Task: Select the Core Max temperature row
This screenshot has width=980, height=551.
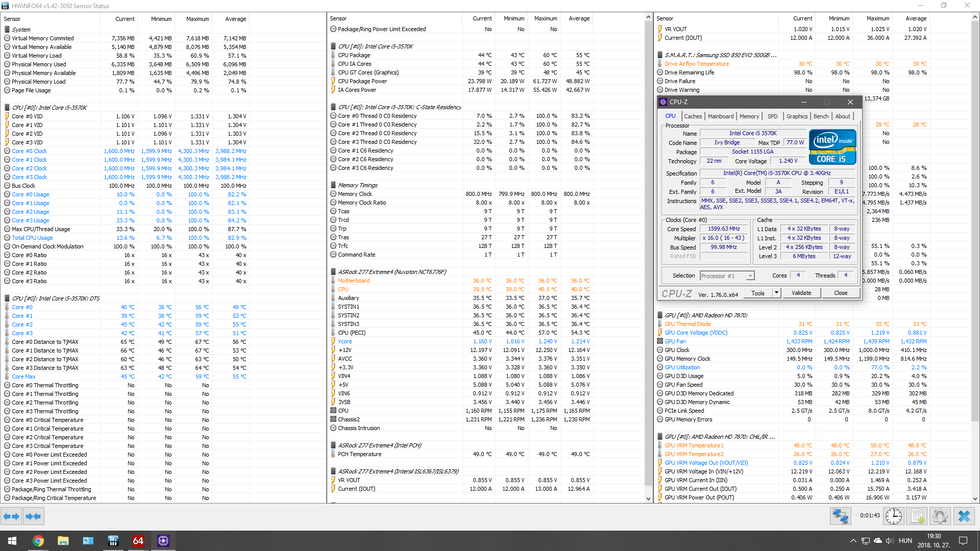Action: [126, 377]
